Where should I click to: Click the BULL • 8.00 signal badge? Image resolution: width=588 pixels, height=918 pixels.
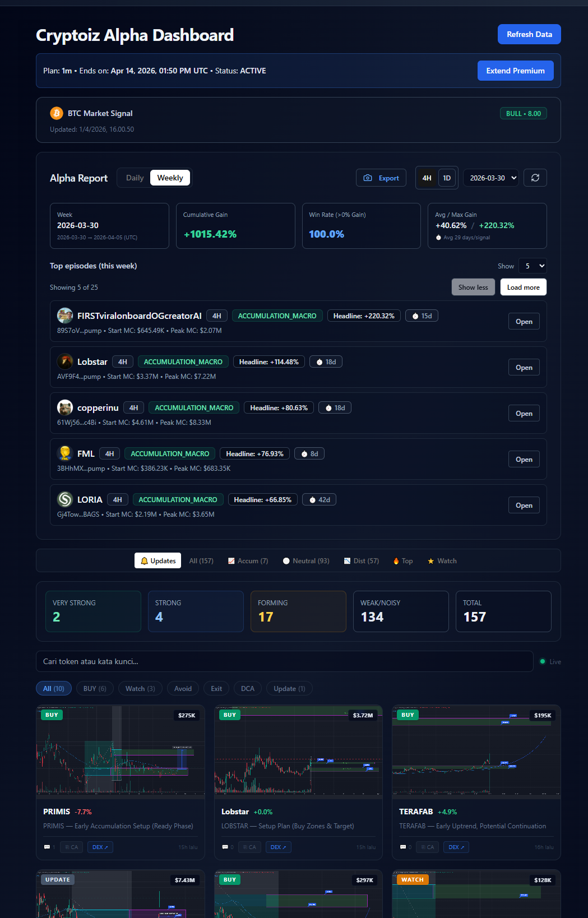[523, 113]
